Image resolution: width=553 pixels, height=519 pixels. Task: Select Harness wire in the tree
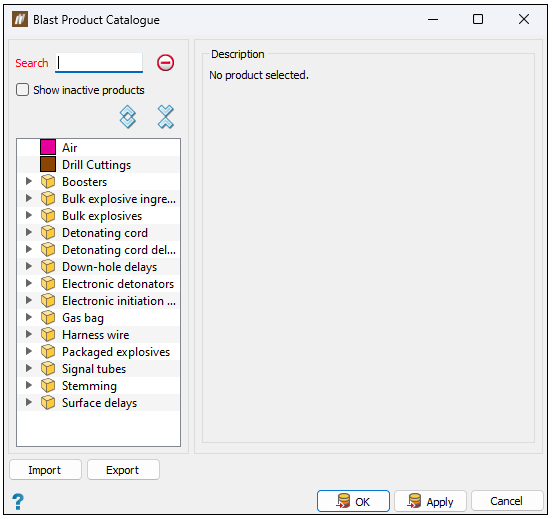(x=96, y=335)
